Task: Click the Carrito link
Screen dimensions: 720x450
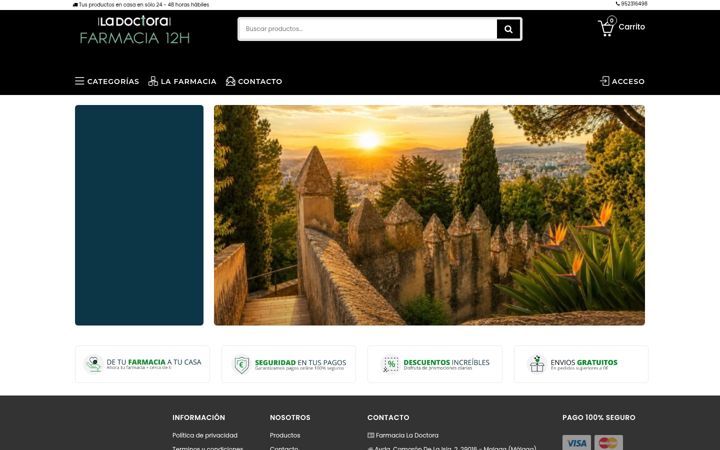Action: [631, 27]
